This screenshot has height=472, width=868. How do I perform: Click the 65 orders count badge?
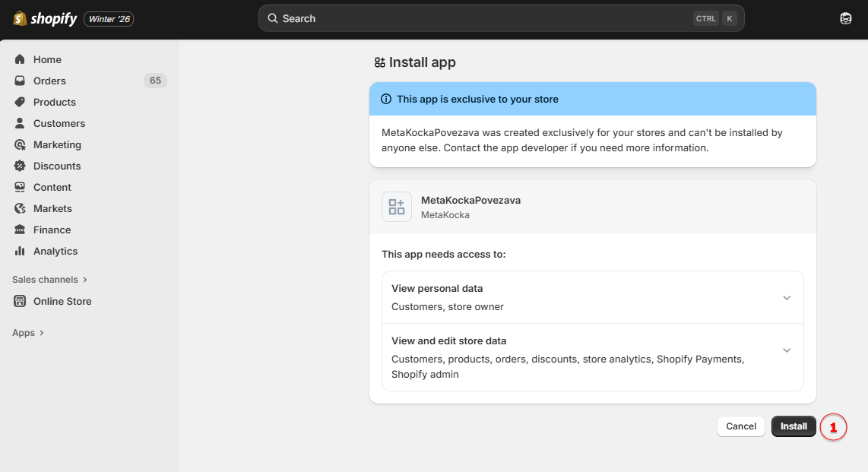coord(155,81)
